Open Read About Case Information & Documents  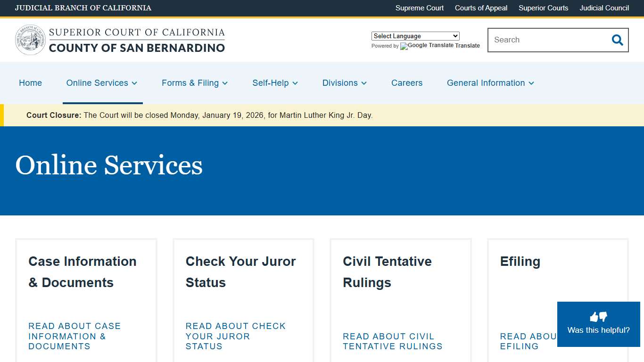tap(74, 336)
